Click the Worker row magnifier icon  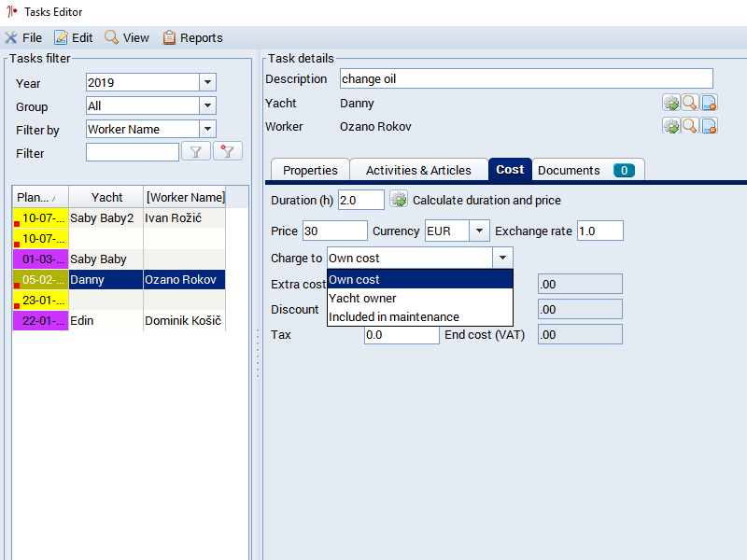pos(689,125)
